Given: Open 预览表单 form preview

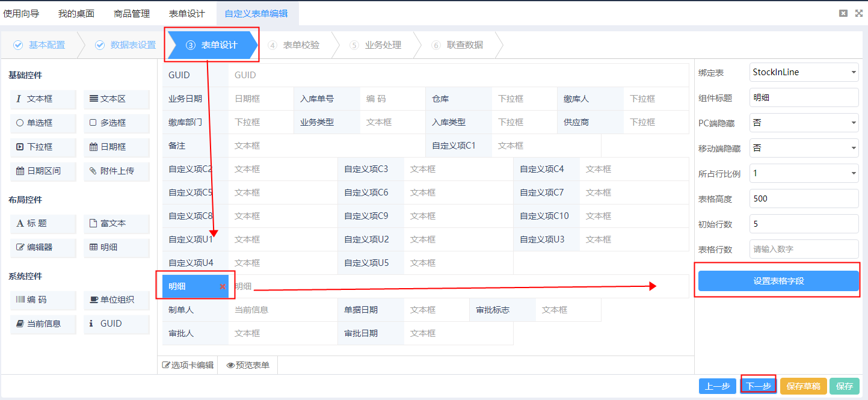Looking at the screenshot, I should [x=248, y=365].
